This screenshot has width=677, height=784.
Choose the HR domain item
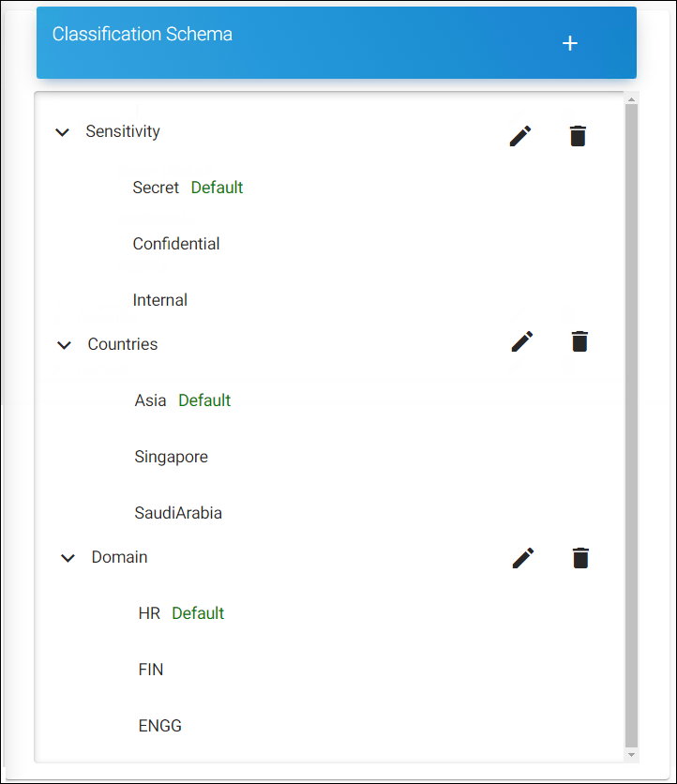pyautogui.click(x=149, y=613)
